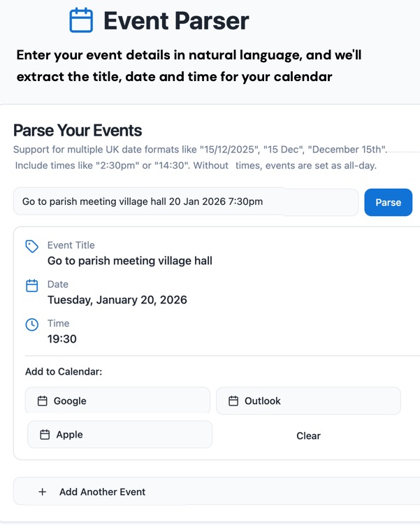
Task: Add the event to Outlook calendar
Action: 308,401
